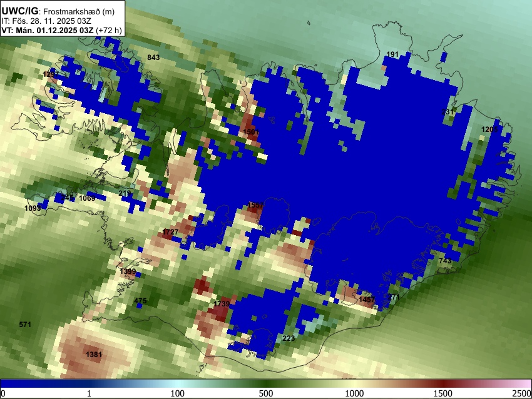This screenshot has height=399, width=532.
Task: Click the 'UWC/IG: Frostmarkshæð (m)' title text
Action: pyautogui.click(x=58, y=11)
